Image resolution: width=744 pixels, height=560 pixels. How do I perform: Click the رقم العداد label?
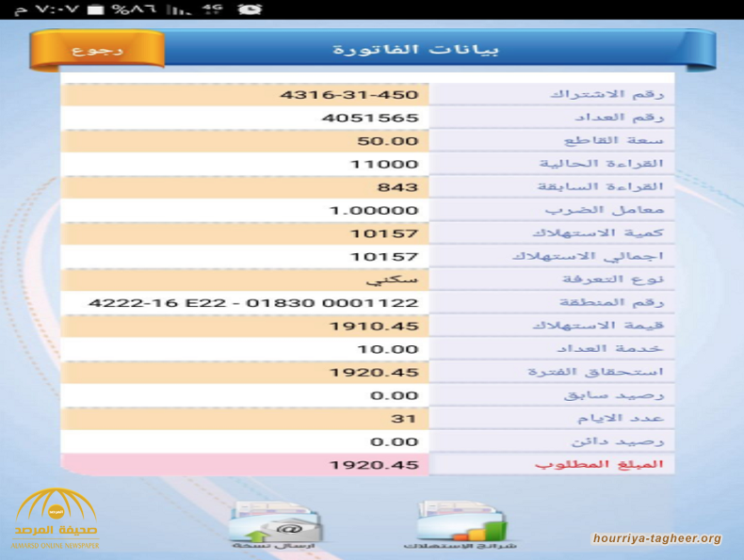(619, 118)
